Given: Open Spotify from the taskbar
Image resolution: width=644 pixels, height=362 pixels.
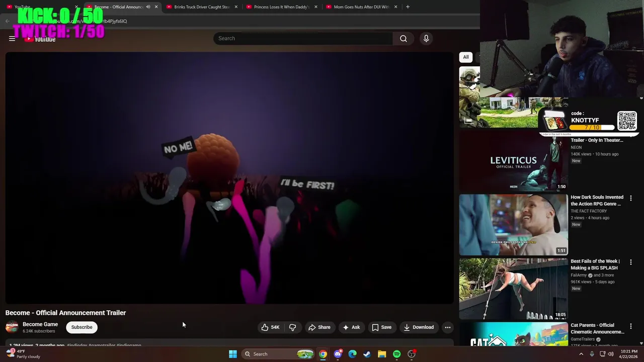Looking at the screenshot, I should (396, 354).
